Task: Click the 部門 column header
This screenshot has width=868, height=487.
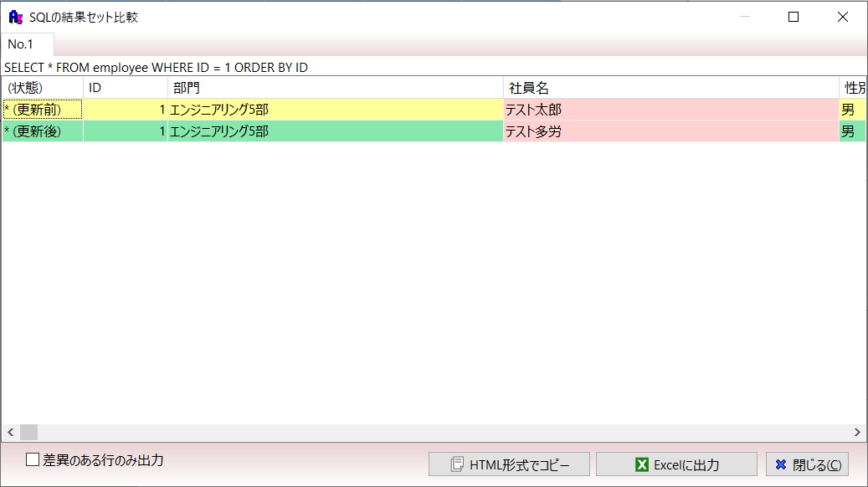Action: [335, 88]
